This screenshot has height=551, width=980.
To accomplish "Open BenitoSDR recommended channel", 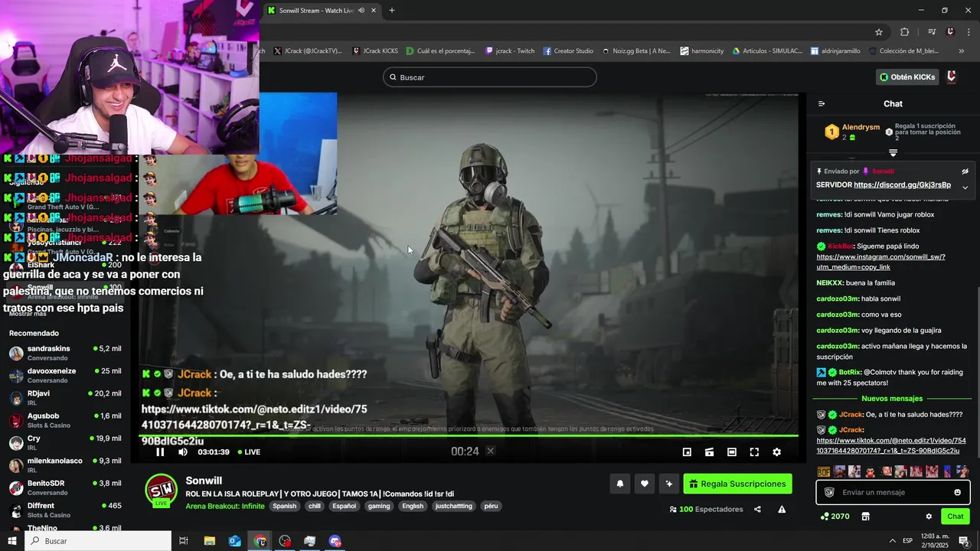I will coord(65,487).
